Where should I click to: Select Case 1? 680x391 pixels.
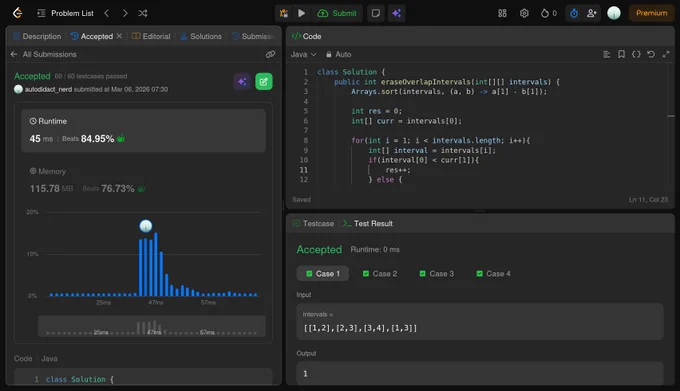click(323, 274)
